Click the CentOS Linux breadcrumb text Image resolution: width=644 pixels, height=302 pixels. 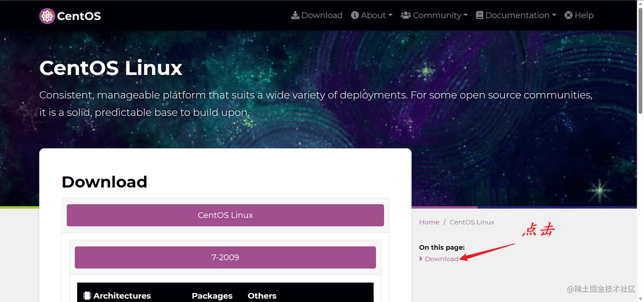click(472, 222)
